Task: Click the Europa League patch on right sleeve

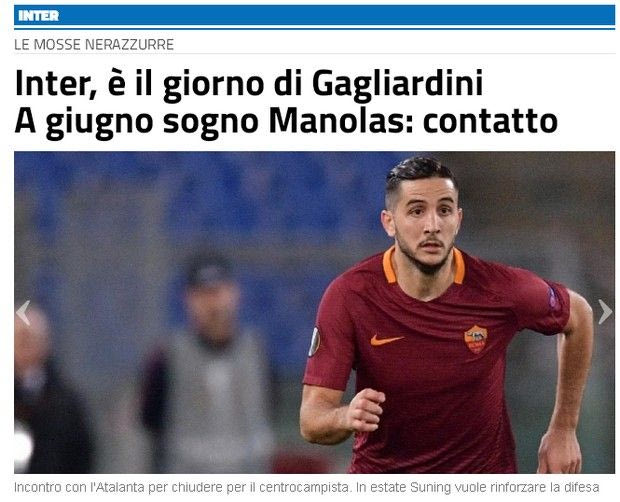Action: pyautogui.click(x=315, y=342)
